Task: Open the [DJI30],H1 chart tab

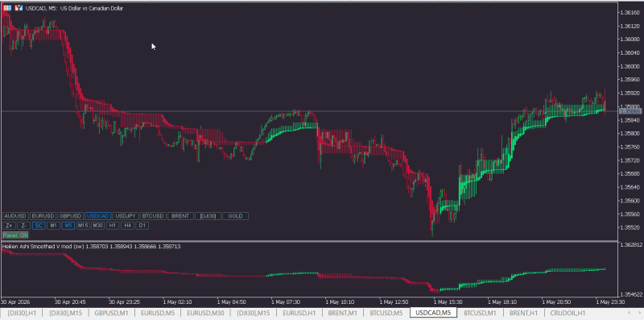Action: click(x=22, y=313)
